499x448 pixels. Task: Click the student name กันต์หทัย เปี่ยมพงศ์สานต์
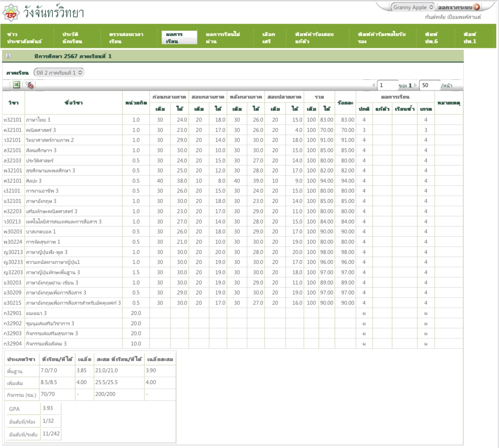coord(453,17)
